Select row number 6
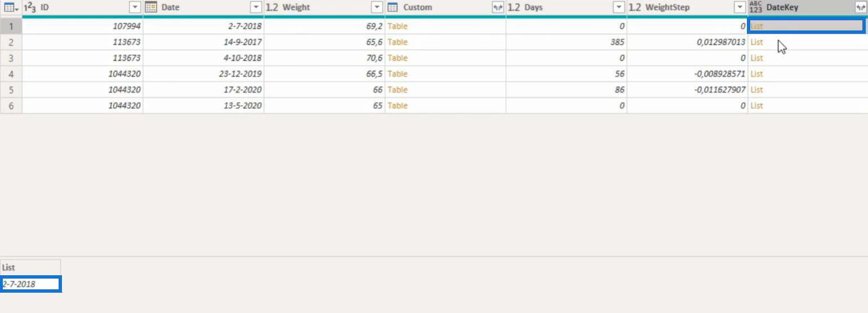The width and height of the screenshot is (868, 313). pos(11,105)
